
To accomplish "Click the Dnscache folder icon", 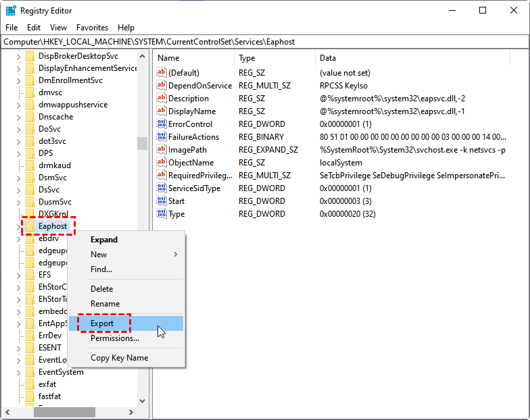I will pos(30,117).
